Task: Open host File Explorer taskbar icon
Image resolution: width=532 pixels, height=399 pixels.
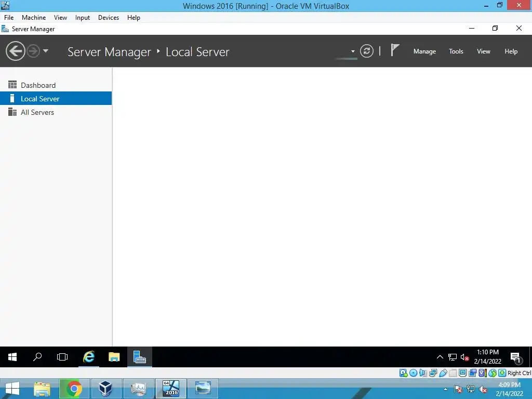Action: (42, 389)
